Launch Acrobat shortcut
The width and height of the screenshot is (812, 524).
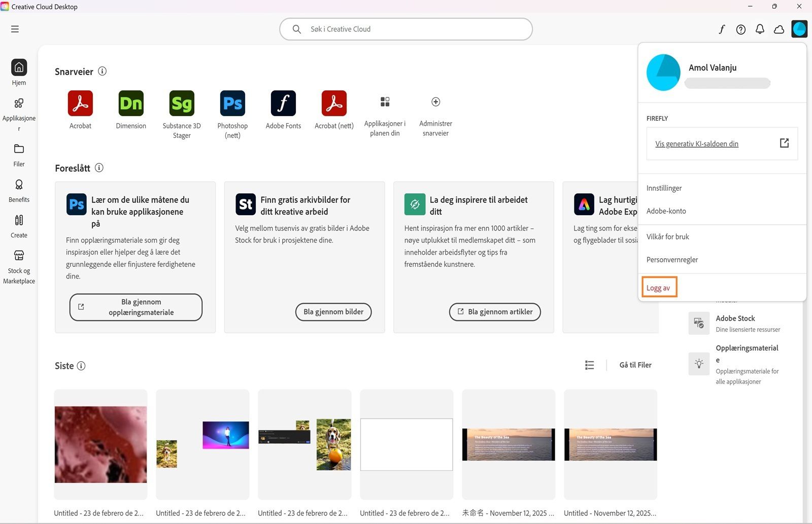tap(80, 110)
